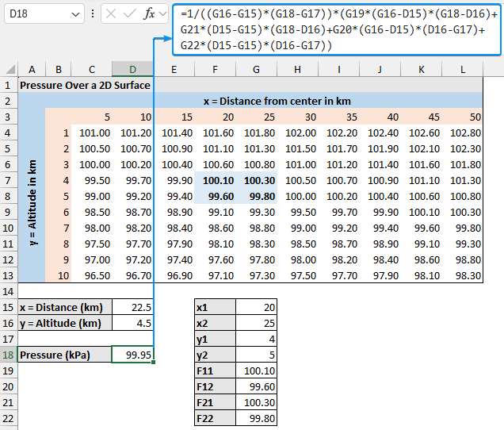Select cell 98.20 in row 12 column I
Viewport: 504px width, 430px height.
coord(339,259)
